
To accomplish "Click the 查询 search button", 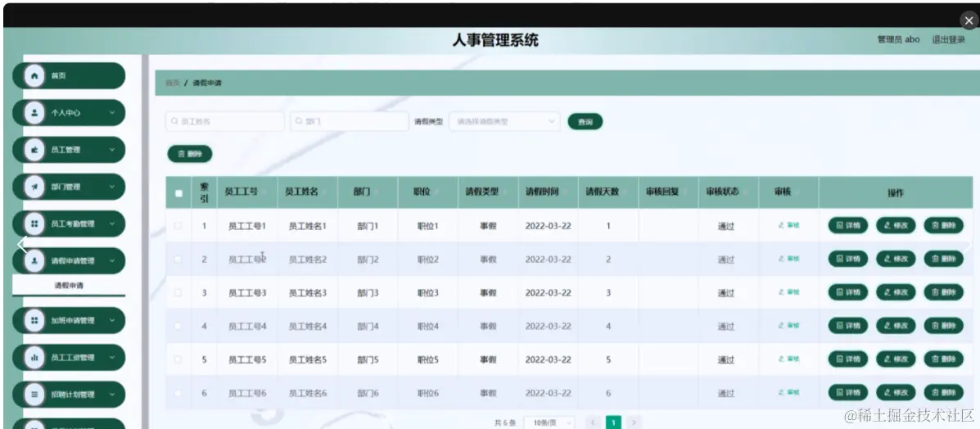I will point(585,121).
